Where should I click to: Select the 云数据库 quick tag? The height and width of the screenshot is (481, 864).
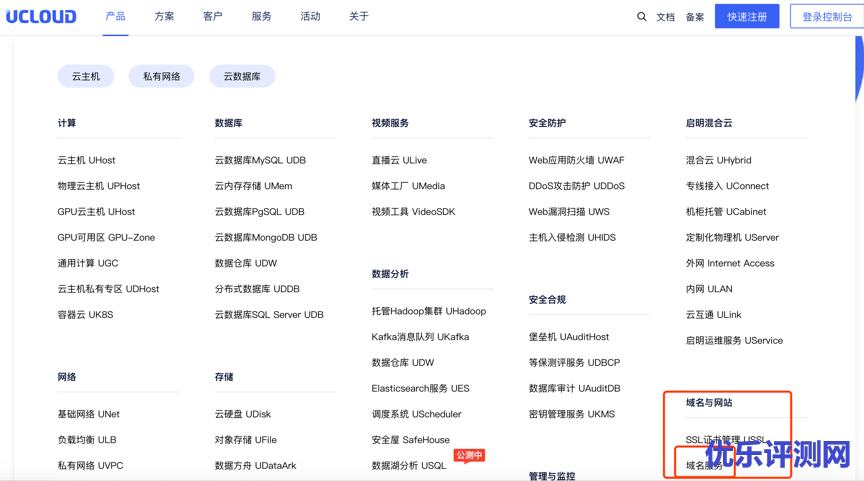click(242, 77)
